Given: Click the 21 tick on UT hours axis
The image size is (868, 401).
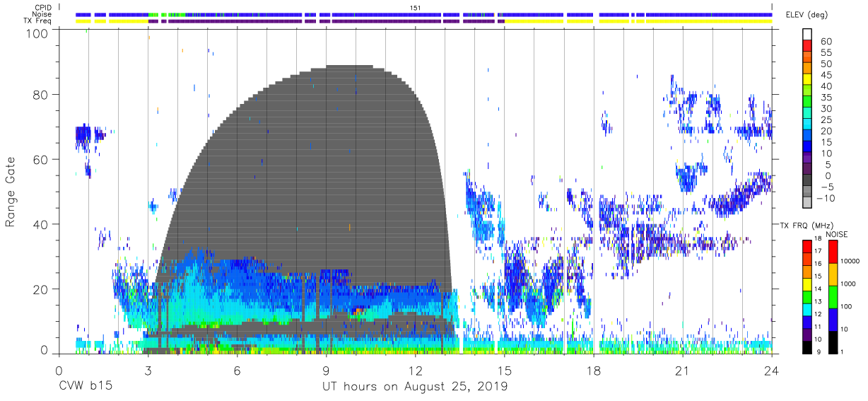Looking at the screenshot, I should pyautogui.click(x=683, y=371).
